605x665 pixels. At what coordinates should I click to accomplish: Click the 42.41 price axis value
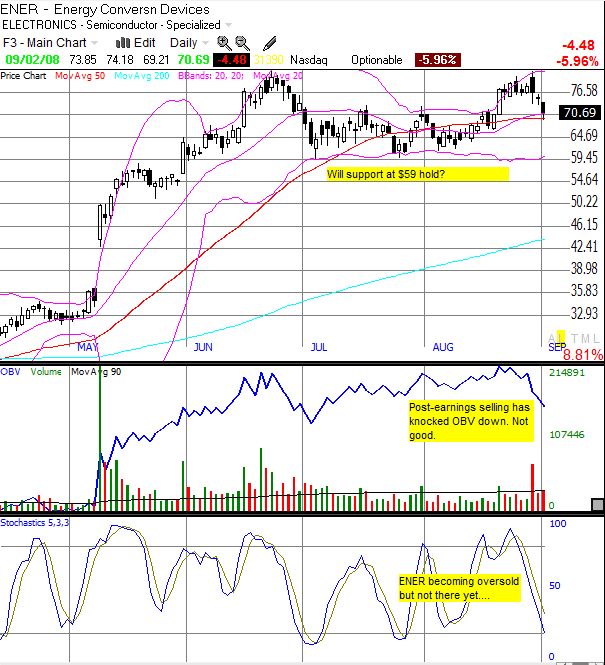pyautogui.click(x=584, y=246)
